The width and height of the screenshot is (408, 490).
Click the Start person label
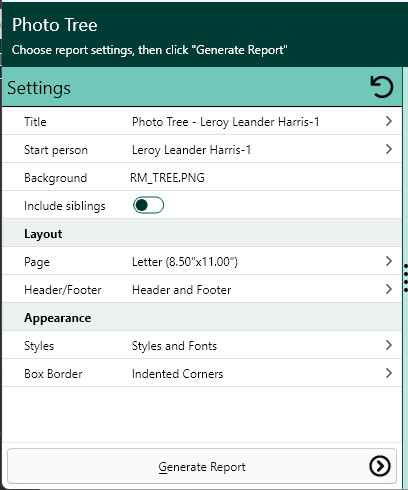pos(56,150)
